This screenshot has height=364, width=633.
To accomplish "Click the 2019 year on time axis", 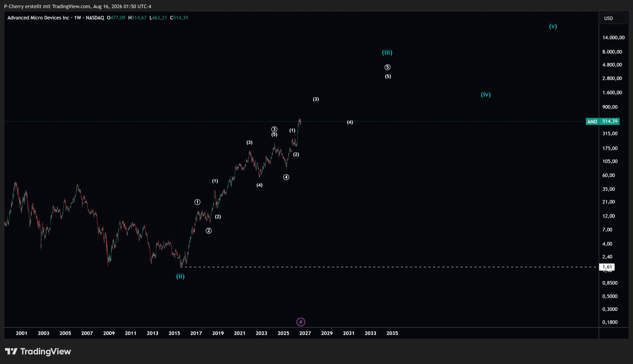I will (x=218, y=333).
